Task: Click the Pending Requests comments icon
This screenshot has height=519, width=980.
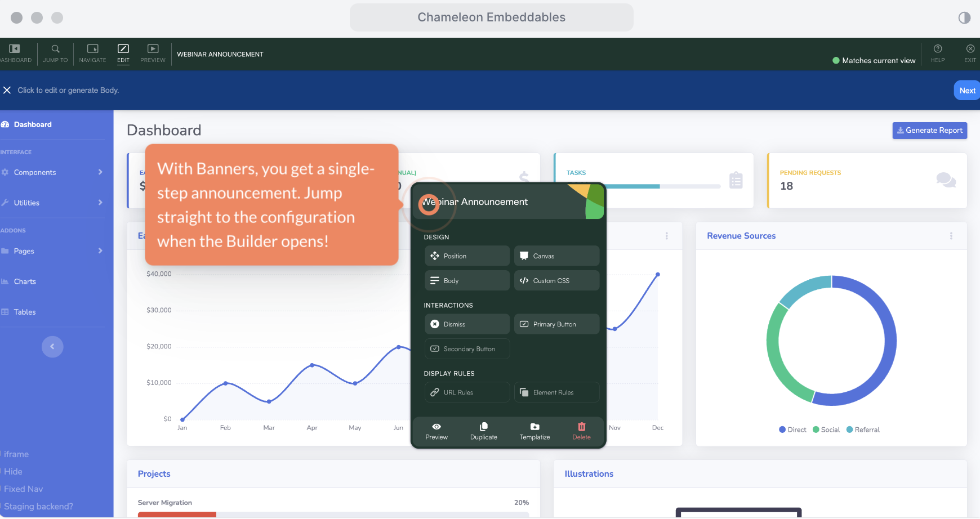Action: [x=946, y=180]
